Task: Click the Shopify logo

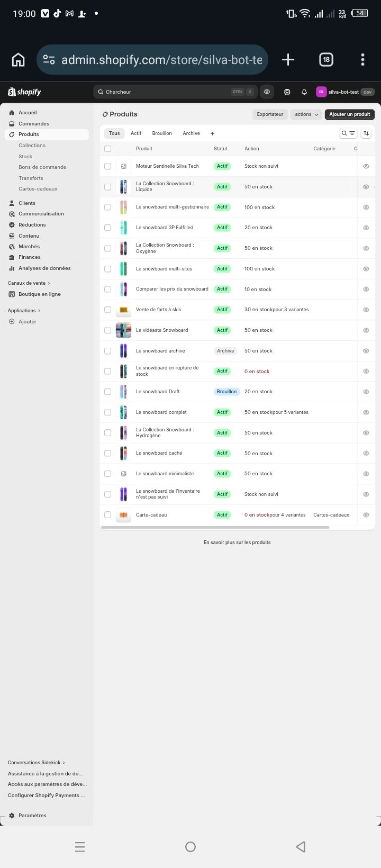Action: pos(24,92)
